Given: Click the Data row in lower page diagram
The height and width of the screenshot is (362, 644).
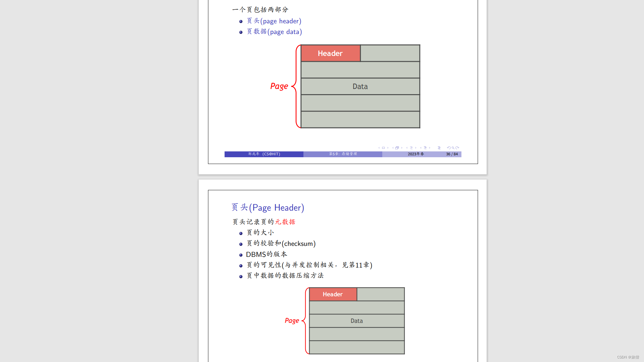Looking at the screenshot, I should [x=357, y=321].
